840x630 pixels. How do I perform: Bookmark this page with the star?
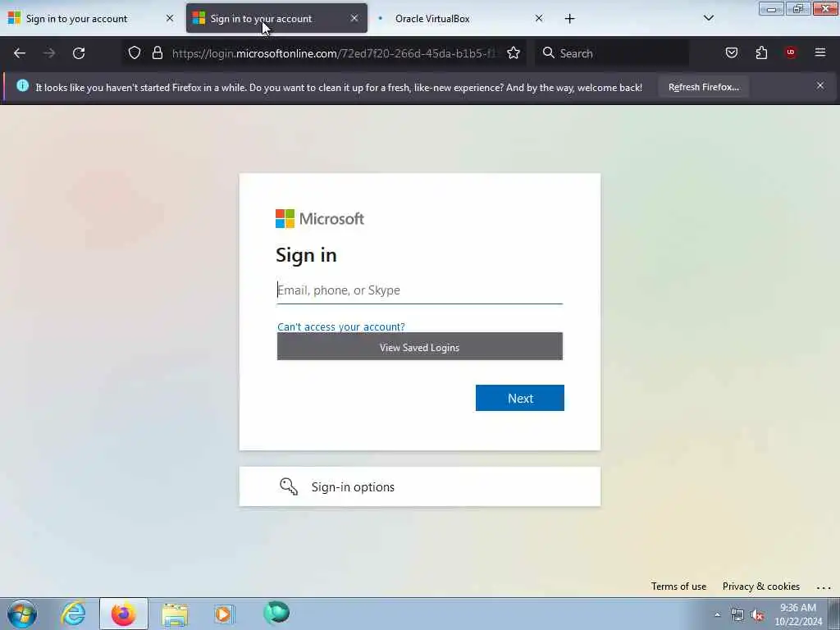tap(514, 53)
